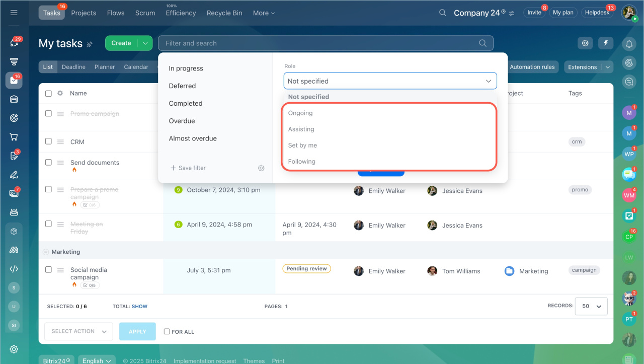Image resolution: width=644 pixels, height=364 pixels.
Task: Open filter settings gear near Save filter
Action: (261, 168)
